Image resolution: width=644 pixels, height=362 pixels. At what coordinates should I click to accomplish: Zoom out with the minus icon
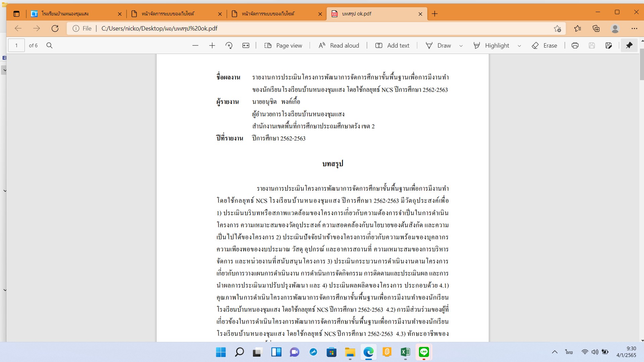196,46
